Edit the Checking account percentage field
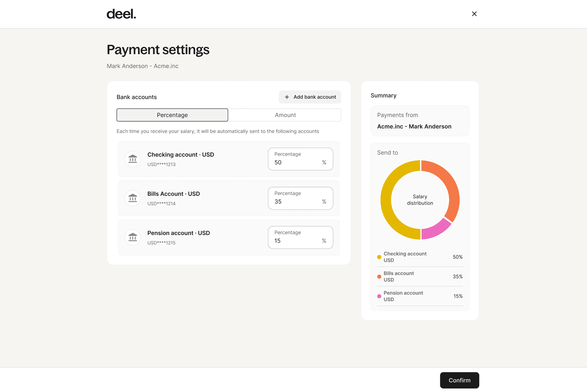 point(301,159)
